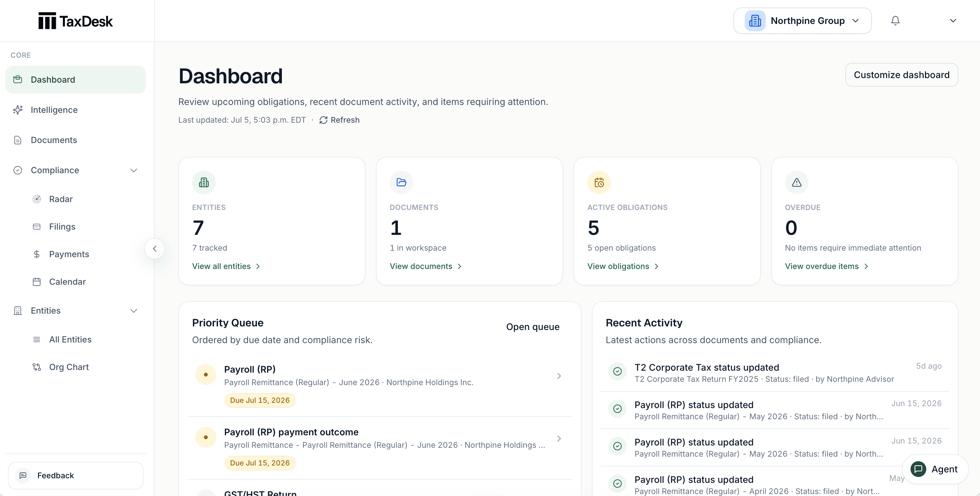Image resolution: width=980 pixels, height=496 pixels.
Task: Click Payroll (RP) payment outcome status dot
Action: click(x=206, y=437)
